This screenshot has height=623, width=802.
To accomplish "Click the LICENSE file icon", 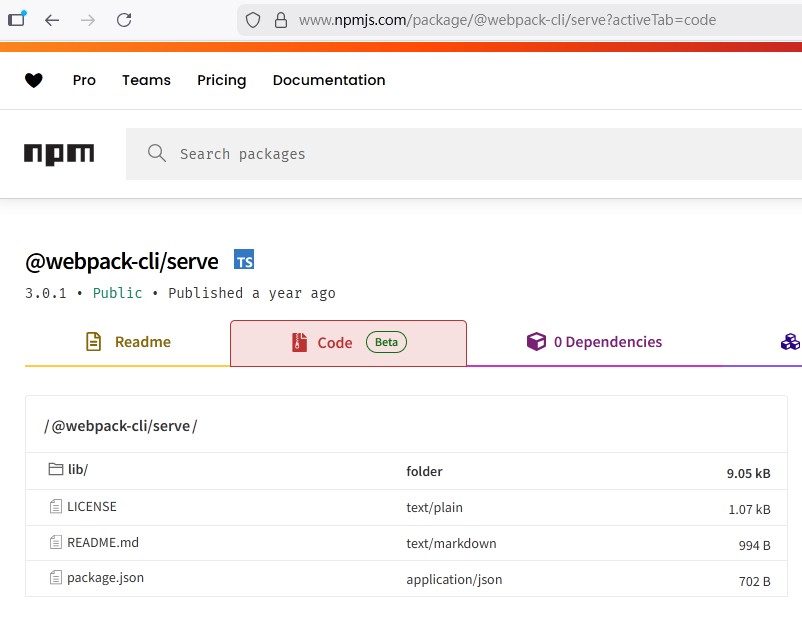I will click(56, 506).
